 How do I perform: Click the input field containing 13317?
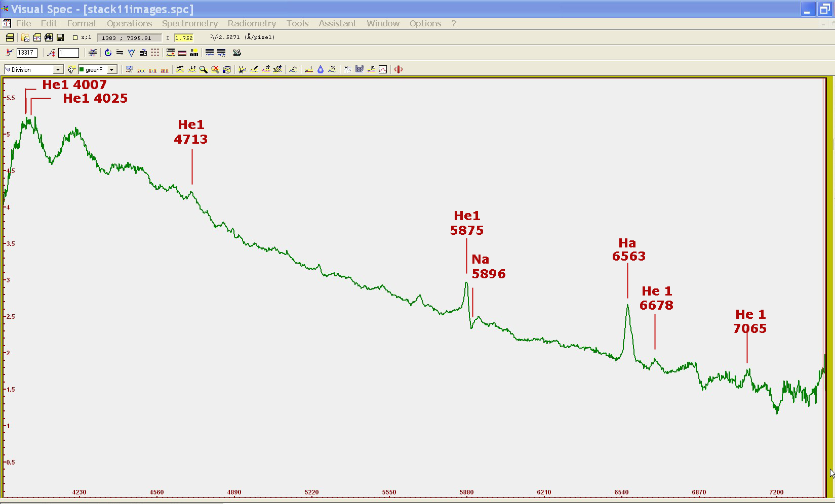(x=27, y=53)
